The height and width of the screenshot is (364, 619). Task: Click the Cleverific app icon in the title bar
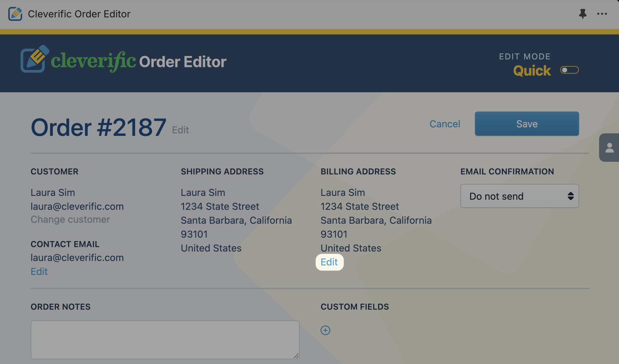(15, 14)
